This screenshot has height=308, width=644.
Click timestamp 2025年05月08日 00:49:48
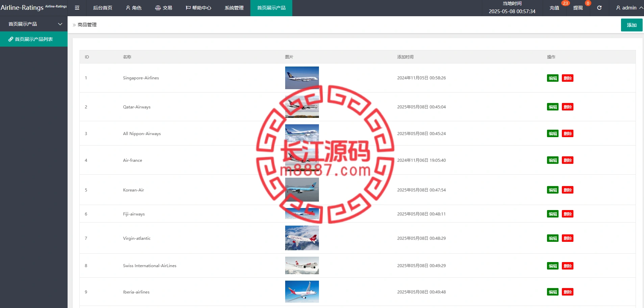(421, 292)
